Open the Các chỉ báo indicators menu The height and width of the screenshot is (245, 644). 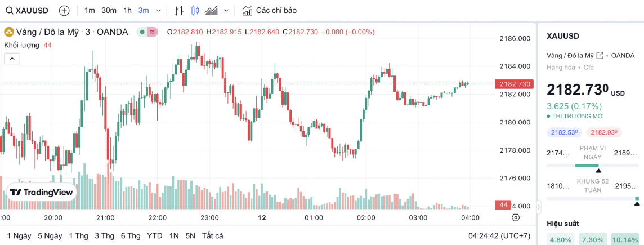269,10
